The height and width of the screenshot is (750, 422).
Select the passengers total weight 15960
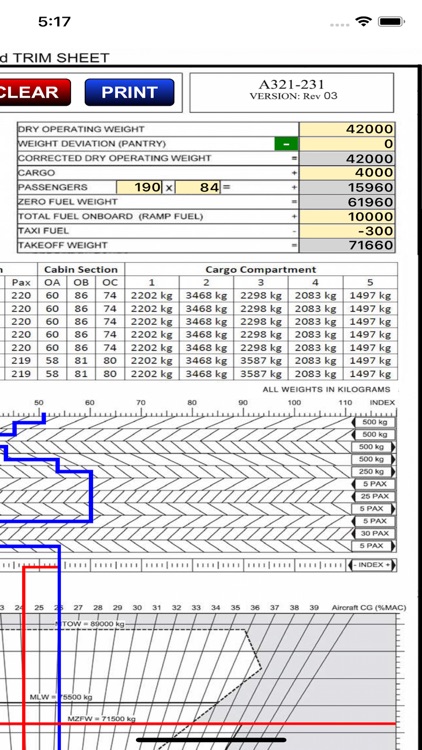tap(347, 187)
